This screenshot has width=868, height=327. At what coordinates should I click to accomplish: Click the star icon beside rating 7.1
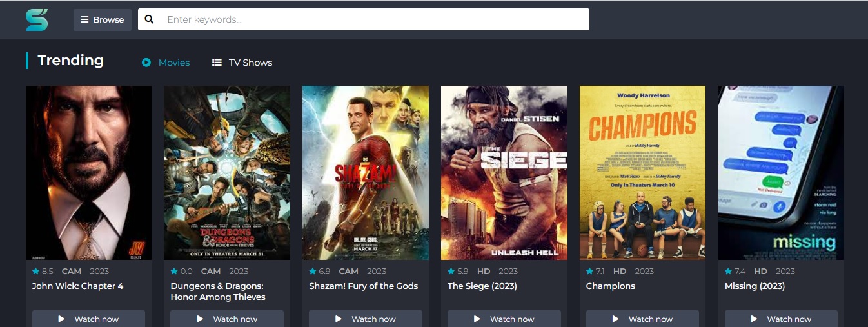(x=589, y=271)
